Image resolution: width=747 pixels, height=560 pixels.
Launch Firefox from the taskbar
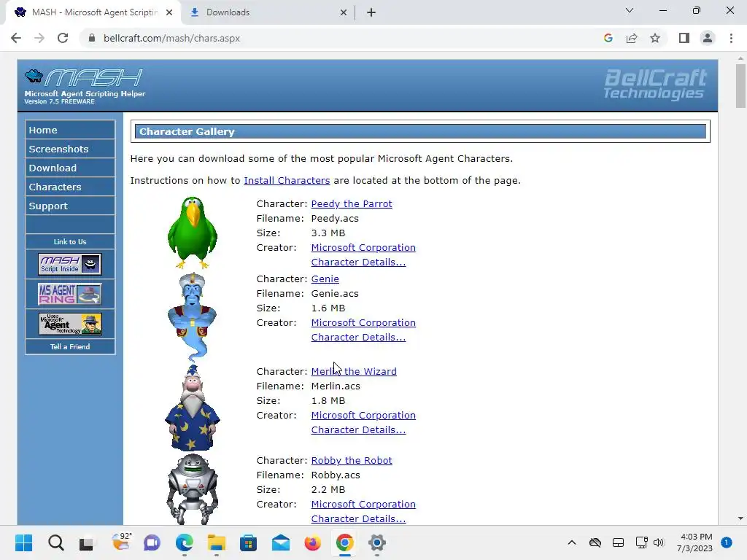[x=312, y=542]
